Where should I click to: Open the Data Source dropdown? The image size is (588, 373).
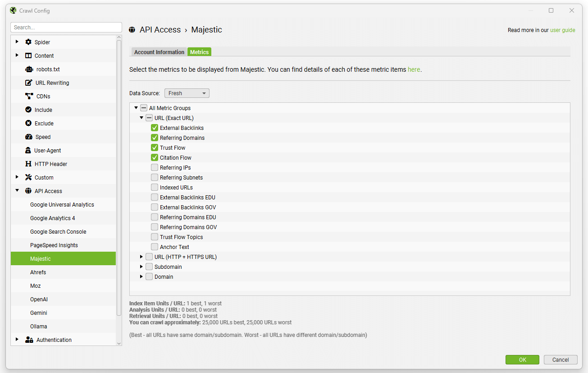coord(187,93)
